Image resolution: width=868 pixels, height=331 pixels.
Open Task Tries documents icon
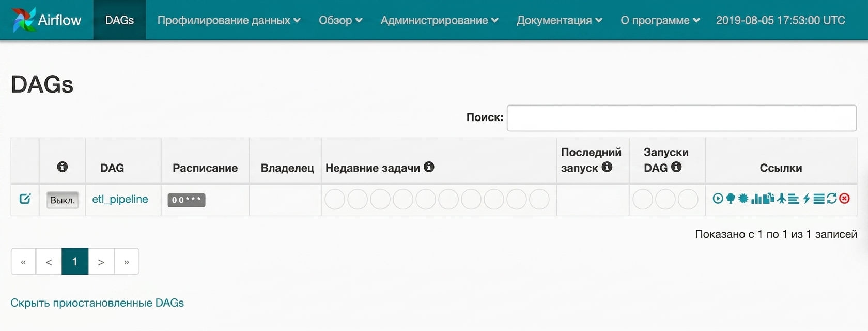769,198
